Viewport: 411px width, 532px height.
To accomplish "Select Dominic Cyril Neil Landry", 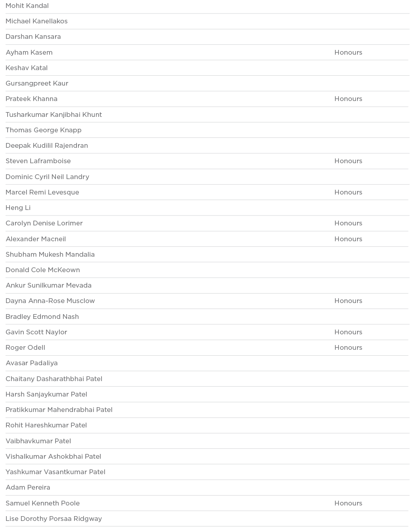I will click(x=47, y=177).
